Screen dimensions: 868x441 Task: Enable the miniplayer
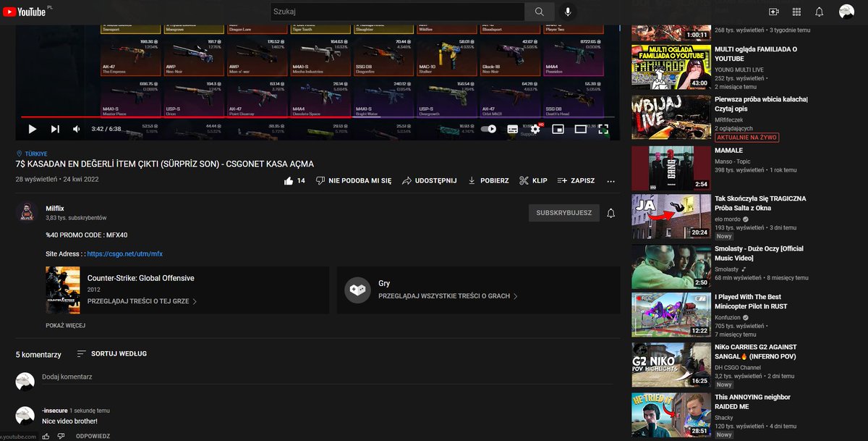pyautogui.click(x=558, y=129)
